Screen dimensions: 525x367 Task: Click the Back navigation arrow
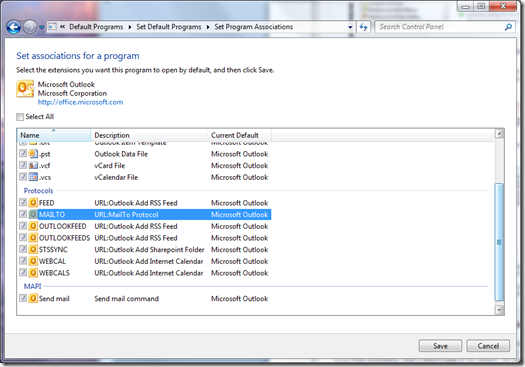(x=14, y=27)
